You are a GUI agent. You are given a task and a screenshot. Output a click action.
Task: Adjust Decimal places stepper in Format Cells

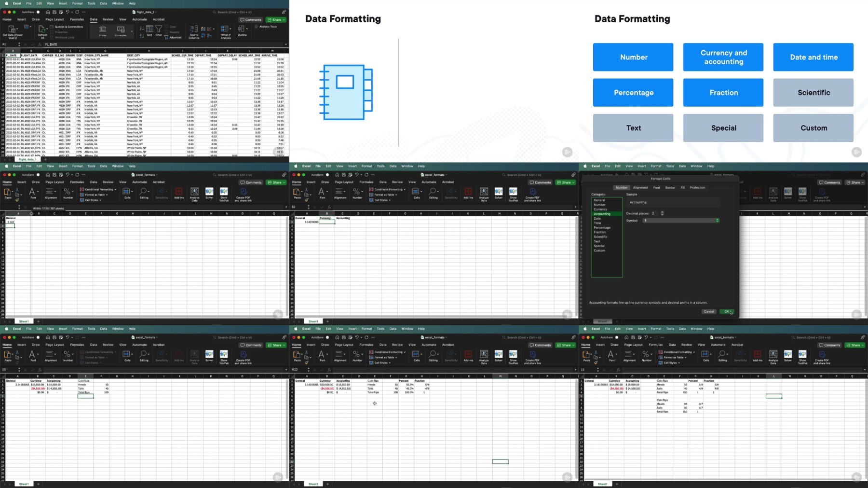[x=662, y=213]
